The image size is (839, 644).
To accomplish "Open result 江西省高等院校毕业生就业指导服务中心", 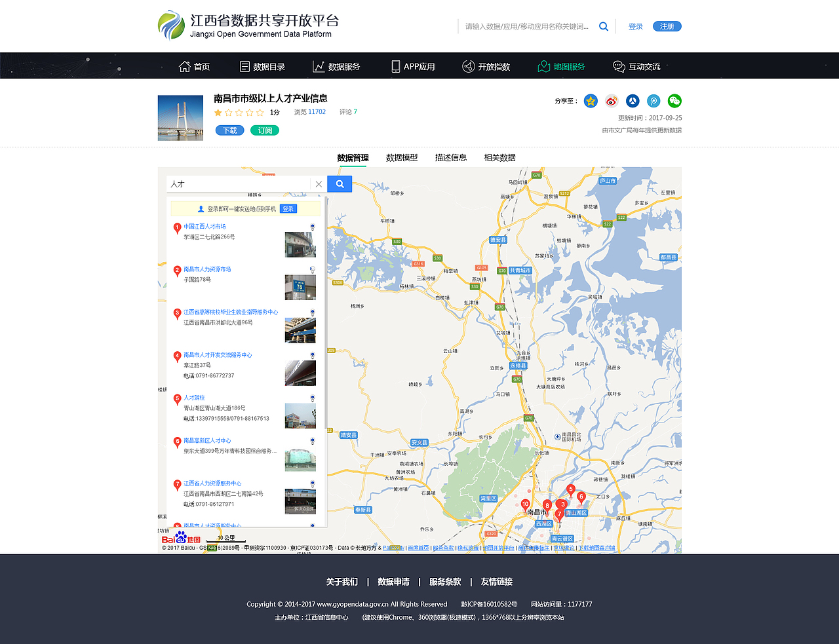I will click(231, 313).
